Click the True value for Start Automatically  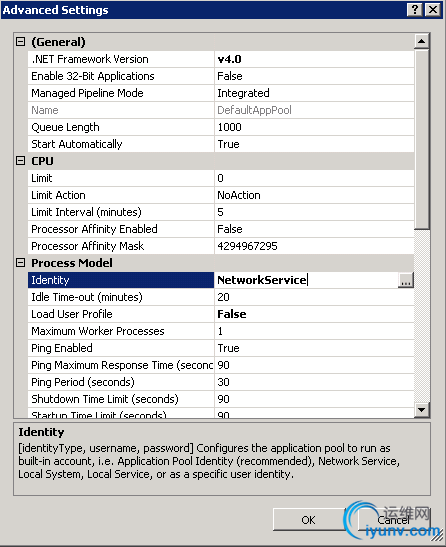click(228, 144)
